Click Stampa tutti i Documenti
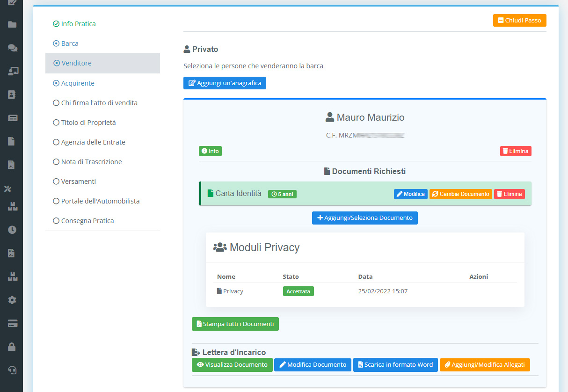The image size is (568, 392). [235, 324]
